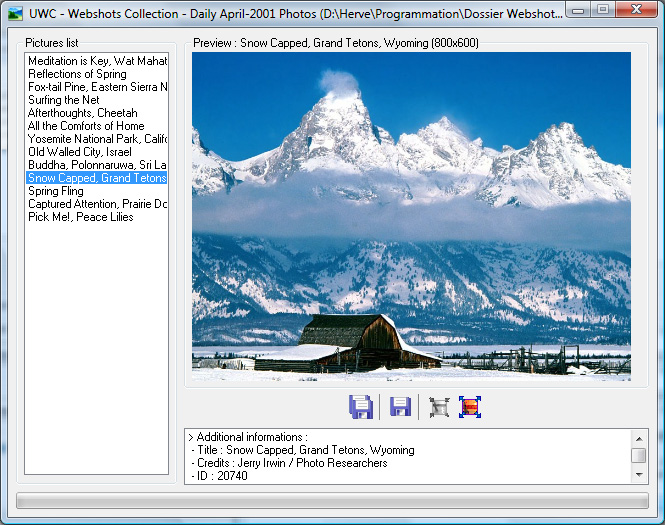Select 'Afterthoughts, Cheetah' picture
The image size is (665, 525).
tap(97, 113)
